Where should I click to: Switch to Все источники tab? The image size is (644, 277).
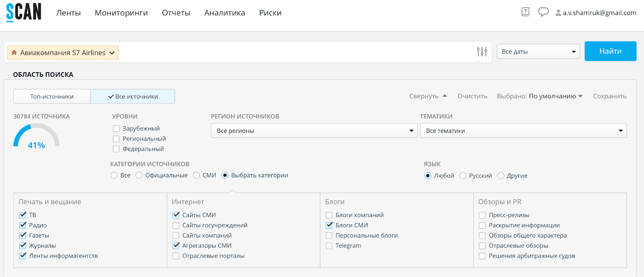point(133,96)
